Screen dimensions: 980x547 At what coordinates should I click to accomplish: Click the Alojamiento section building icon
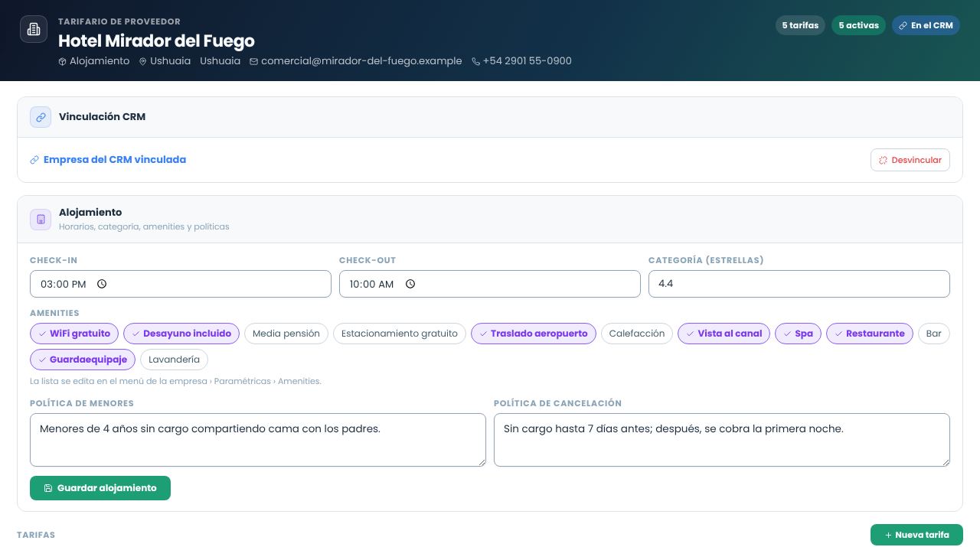[x=41, y=220]
